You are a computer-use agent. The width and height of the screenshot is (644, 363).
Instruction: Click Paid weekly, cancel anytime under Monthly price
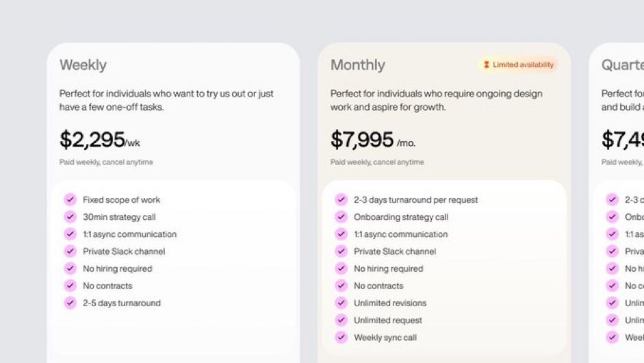(x=377, y=162)
